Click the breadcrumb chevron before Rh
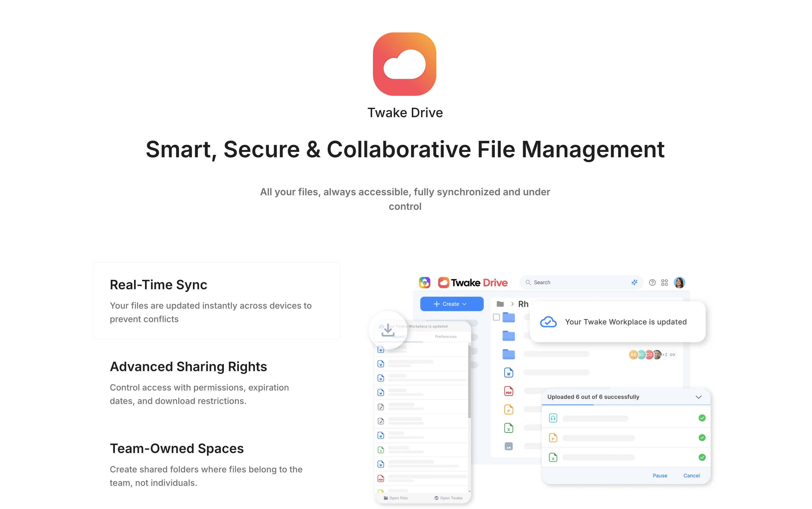 (512, 304)
